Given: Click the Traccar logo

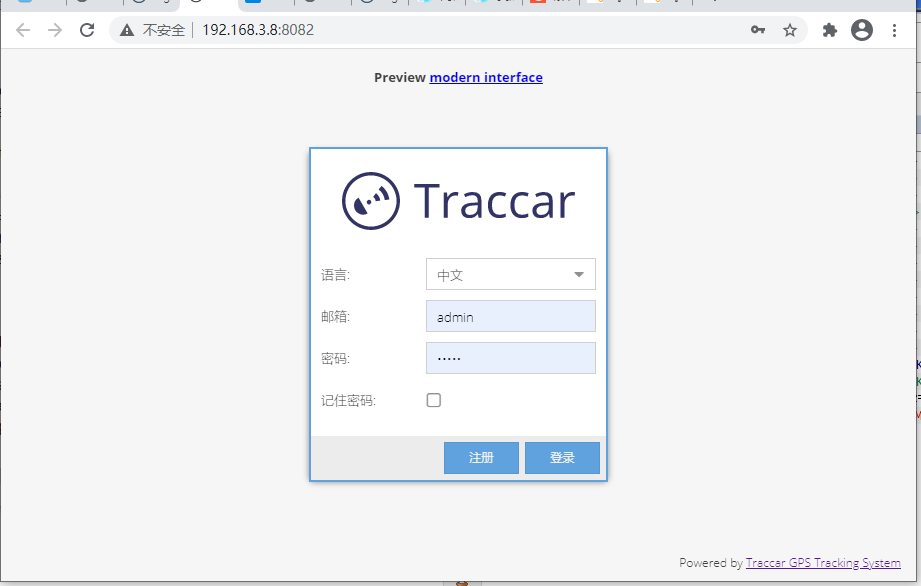Looking at the screenshot, I should [458, 200].
